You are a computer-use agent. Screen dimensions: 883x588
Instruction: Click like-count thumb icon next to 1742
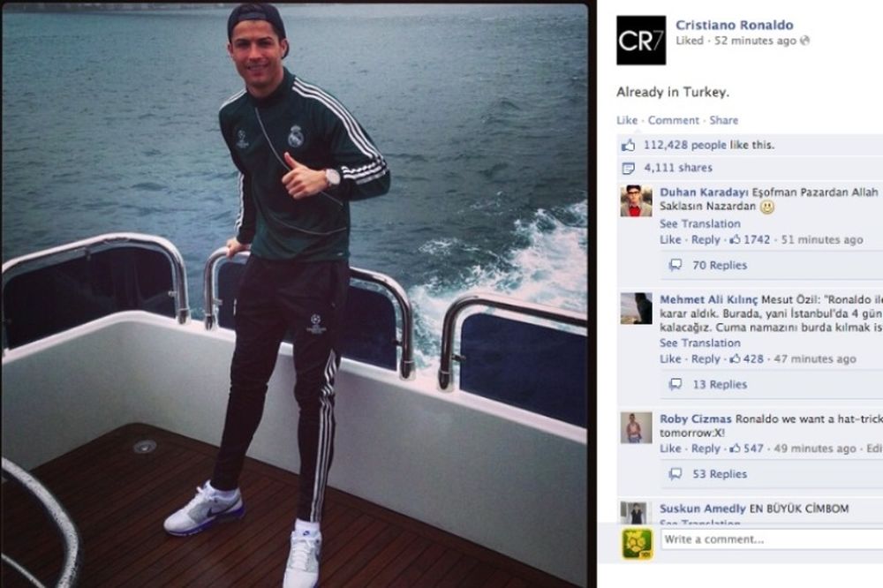click(735, 239)
